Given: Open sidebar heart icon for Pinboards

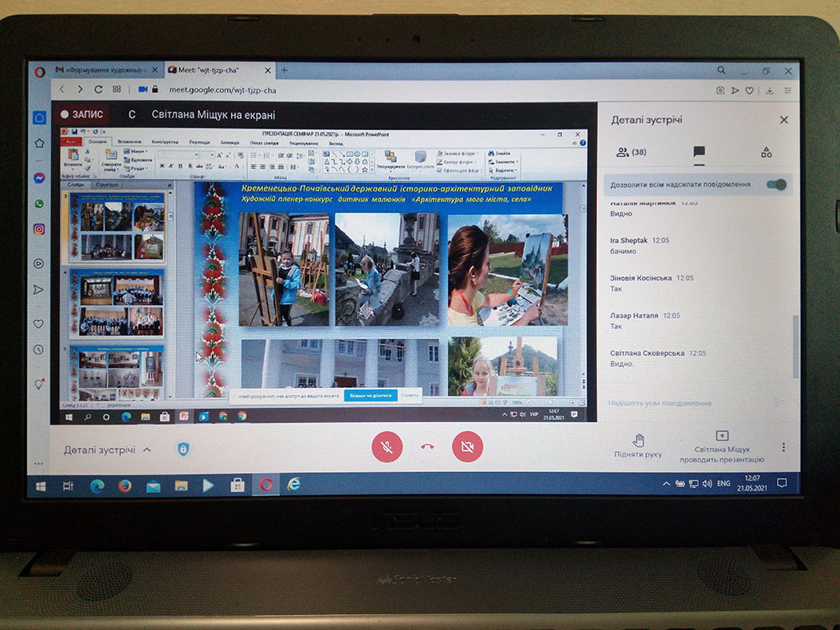Looking at the screenshot, I should pyautogui.click(x=39, y=323).
